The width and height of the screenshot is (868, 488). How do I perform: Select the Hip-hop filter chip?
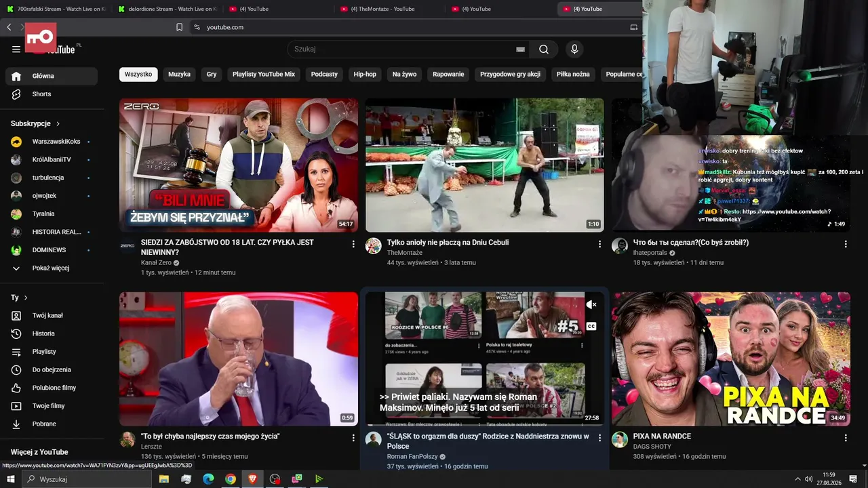(365, 75)
